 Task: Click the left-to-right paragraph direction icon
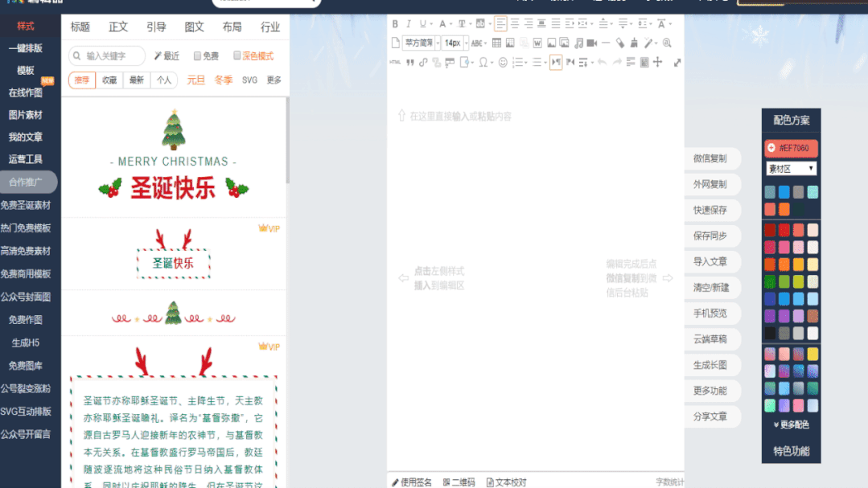[x=556, y=62]
